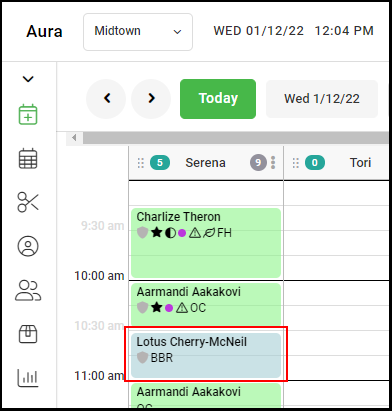The image size is (392, 411).
Task: Go to the next day arrow
Action: [151, 98]
